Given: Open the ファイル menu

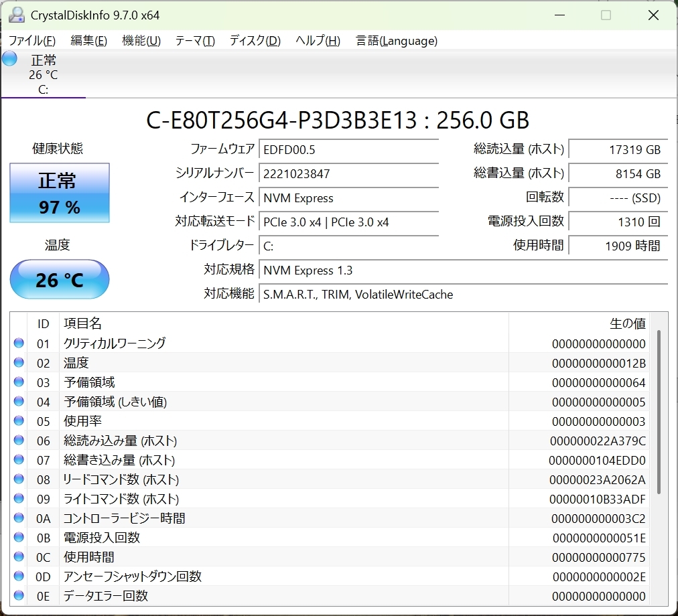Looking at the screenshot, I should click(x=31, y=41).
